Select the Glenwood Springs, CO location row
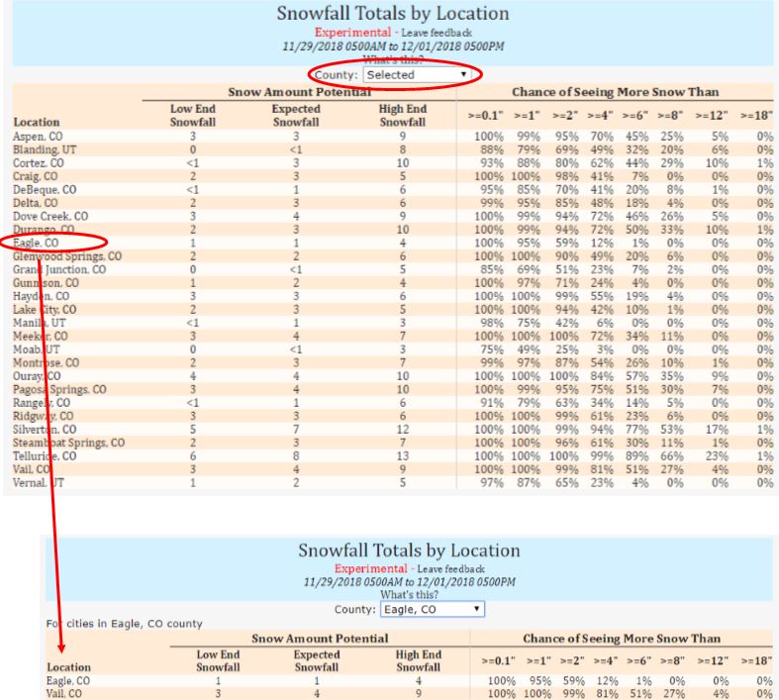This screenshot has height=700, width=779. (x=393, y=256)
